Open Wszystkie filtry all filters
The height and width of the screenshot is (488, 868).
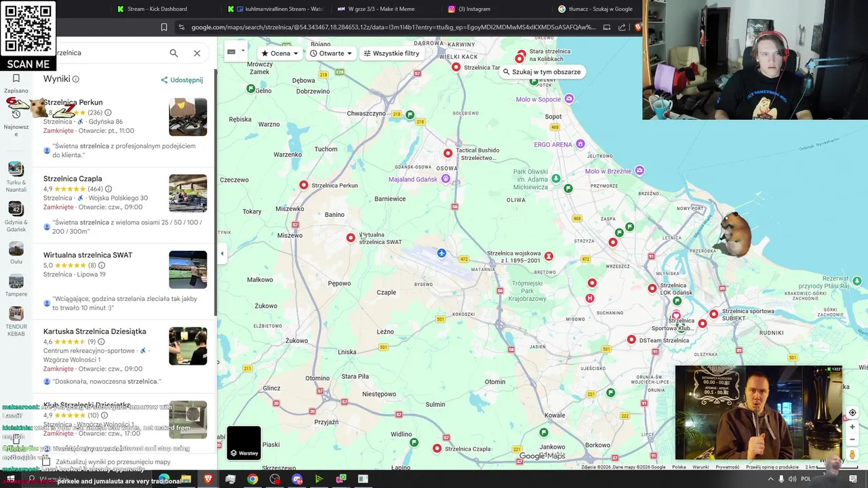coord(391,53)
